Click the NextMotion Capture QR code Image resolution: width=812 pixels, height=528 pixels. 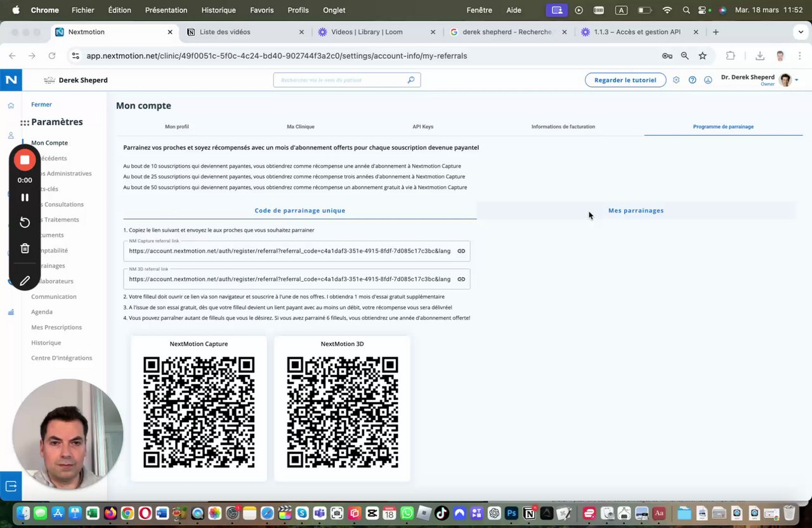click(199, 412)
